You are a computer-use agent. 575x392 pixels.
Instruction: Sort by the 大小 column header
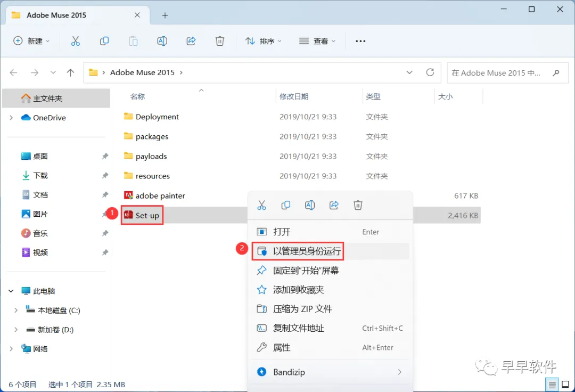tap(445, 96)
